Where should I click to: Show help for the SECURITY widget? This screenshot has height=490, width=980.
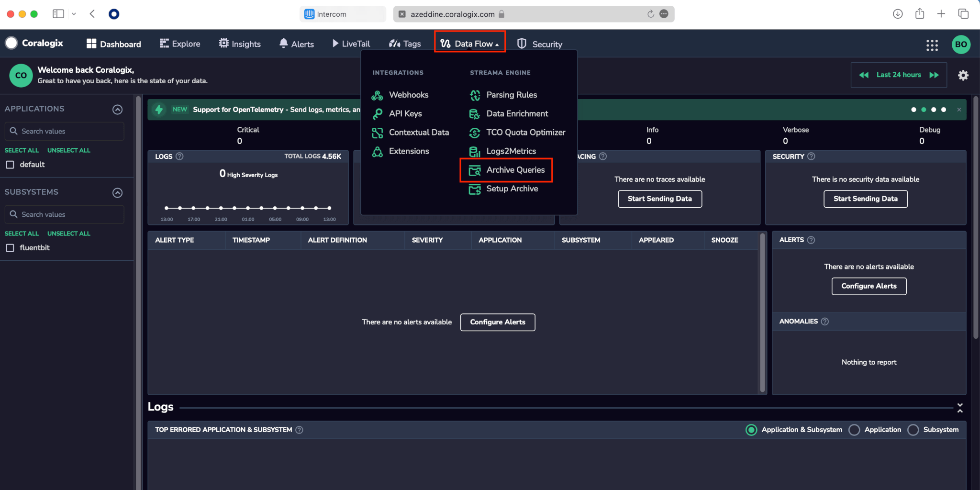tap(811, 156)
